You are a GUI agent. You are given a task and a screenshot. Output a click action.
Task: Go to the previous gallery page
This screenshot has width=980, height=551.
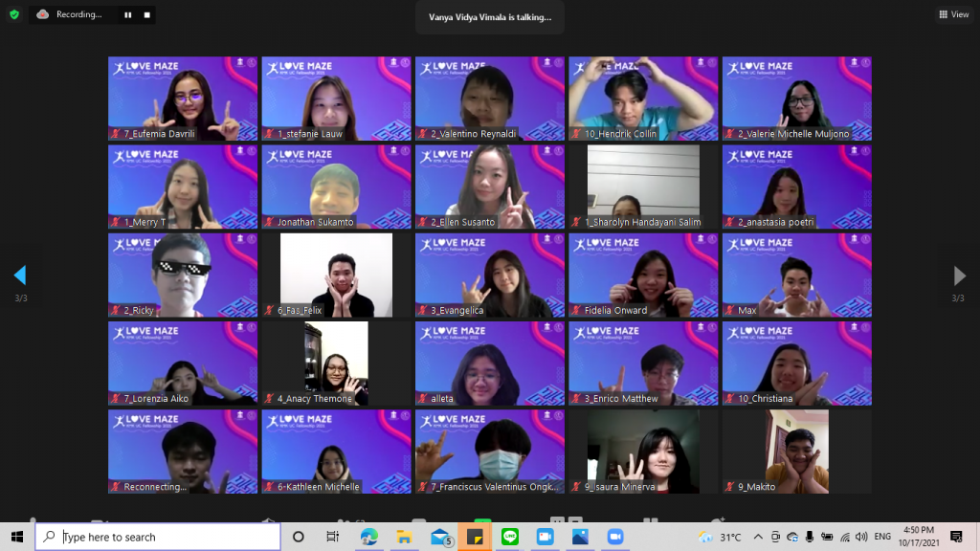[19, 276]
